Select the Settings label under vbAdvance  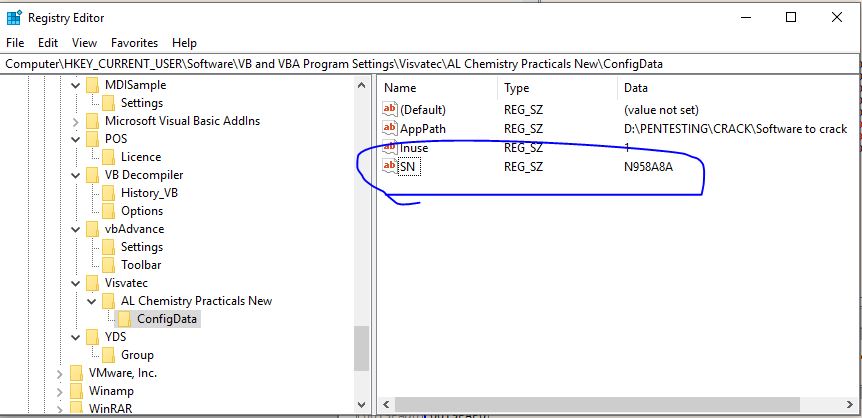pyautogui.click(x=142, y=247)
